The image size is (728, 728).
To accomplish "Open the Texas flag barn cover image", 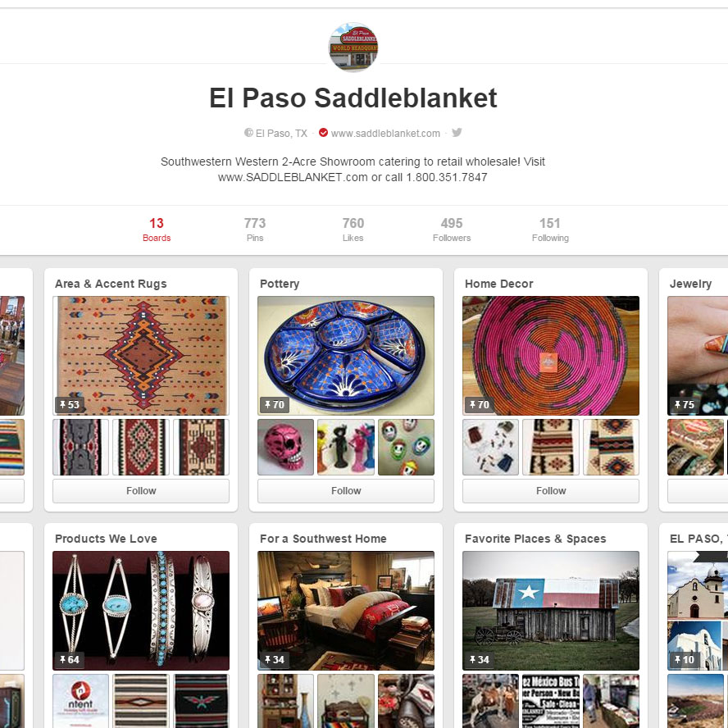I will click(x=551, y=611).
